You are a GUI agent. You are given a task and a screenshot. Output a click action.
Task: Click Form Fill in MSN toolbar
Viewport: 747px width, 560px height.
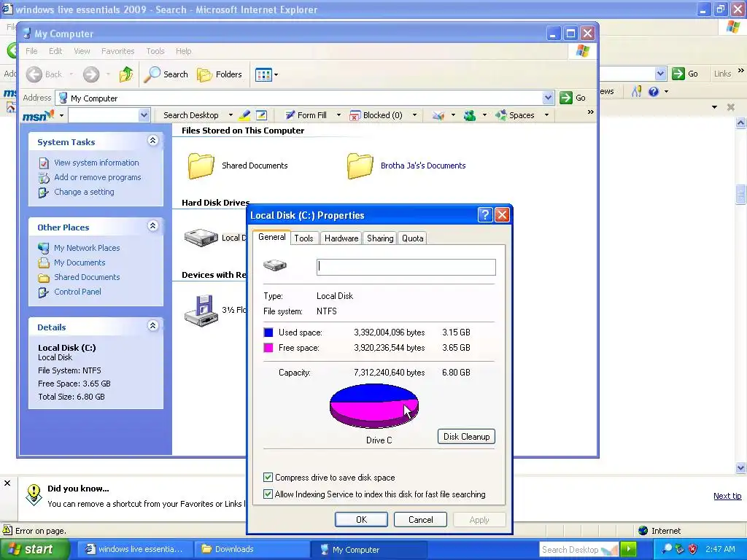(x=306, y=115)
